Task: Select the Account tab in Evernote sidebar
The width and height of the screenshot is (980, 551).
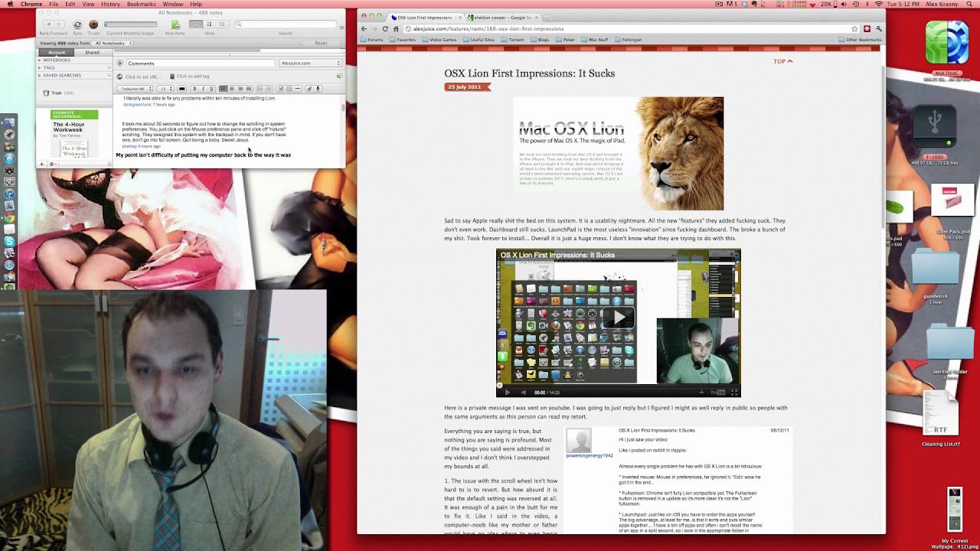Action: tap(57, 53)
